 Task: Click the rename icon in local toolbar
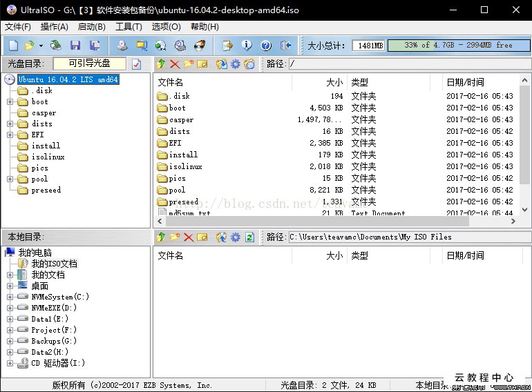tap(202, 237)
